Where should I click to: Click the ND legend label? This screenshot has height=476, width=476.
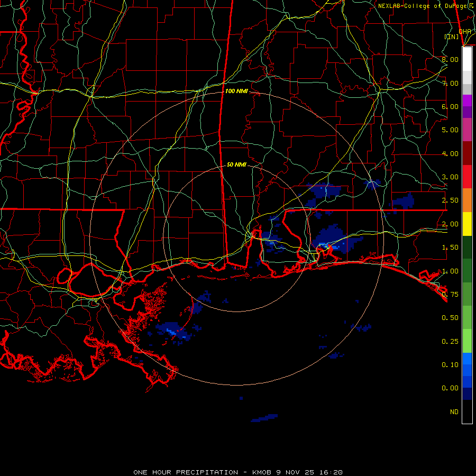click(454, 412)
